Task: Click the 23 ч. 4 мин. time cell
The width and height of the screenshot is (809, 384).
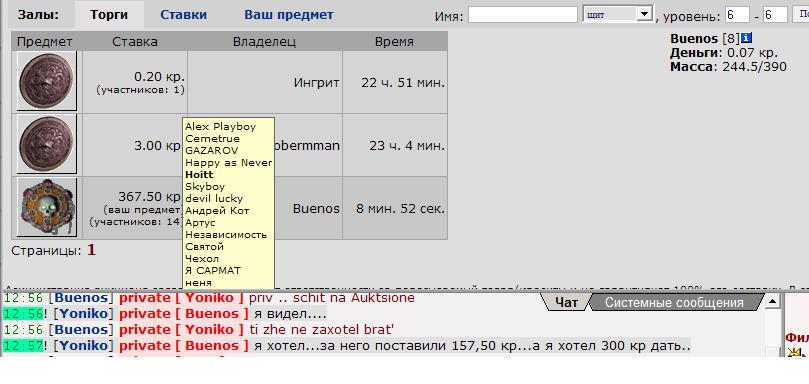Action: (x=395, y=145)
